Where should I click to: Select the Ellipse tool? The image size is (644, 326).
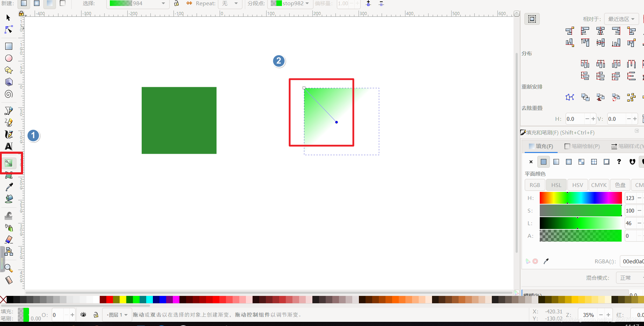[8, 58]
